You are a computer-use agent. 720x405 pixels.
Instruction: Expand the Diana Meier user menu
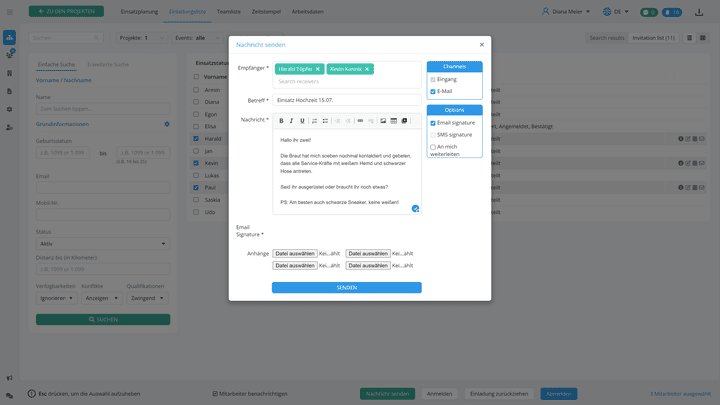[583, 12]
